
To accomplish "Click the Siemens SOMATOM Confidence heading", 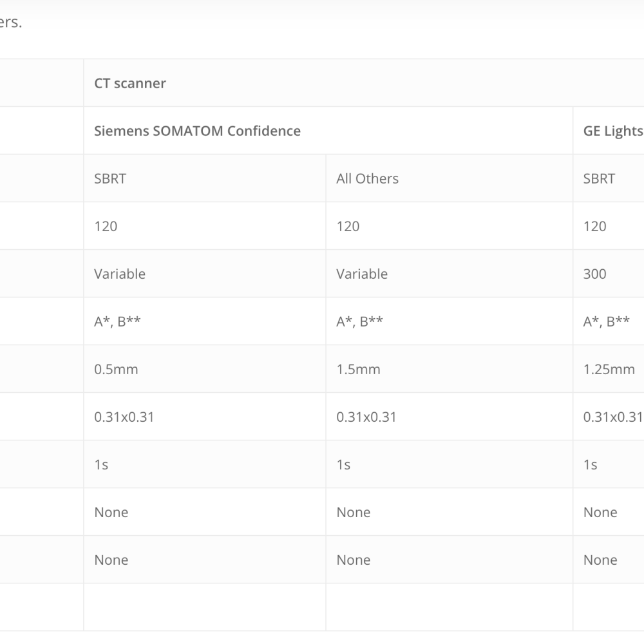I will tap(197, 131).
